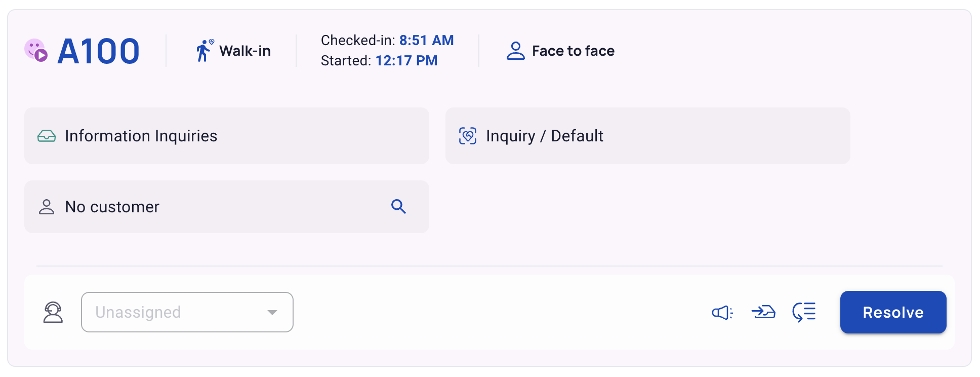Click the purple serving status face icon

click(x=36, y=50)
